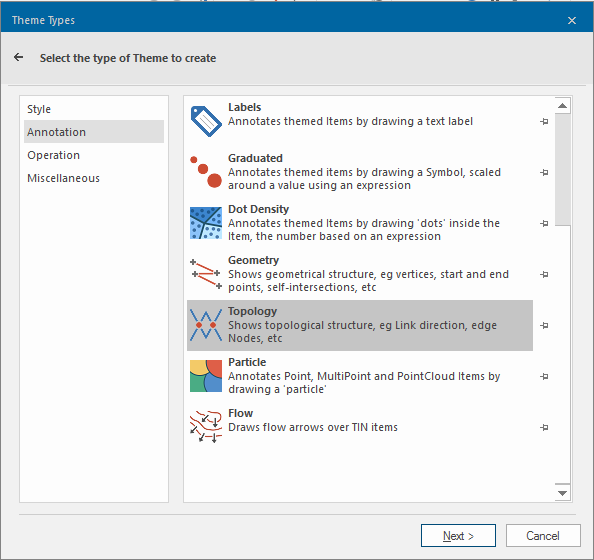Click the scrollbar up arrow

tap(563, 106)
